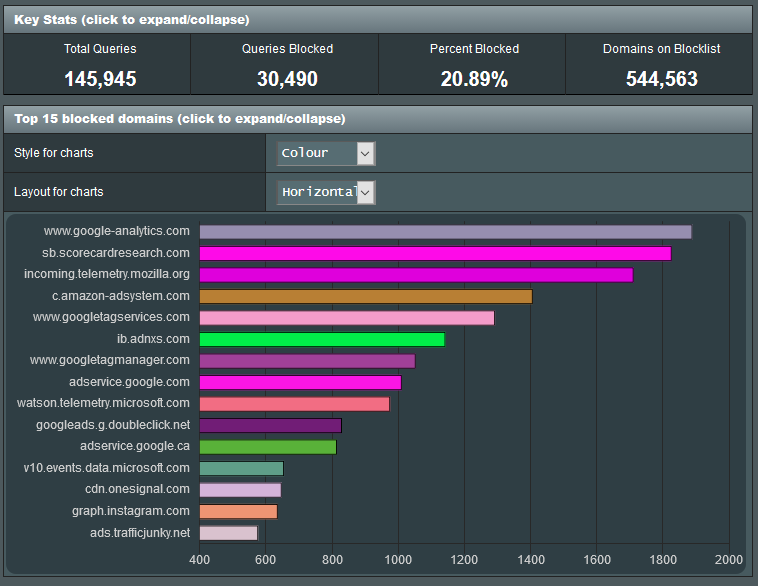Viewport: 758px width, 586px height.
Task: Click the www.googletagservices.com pink bar
Action: [347, 318]
